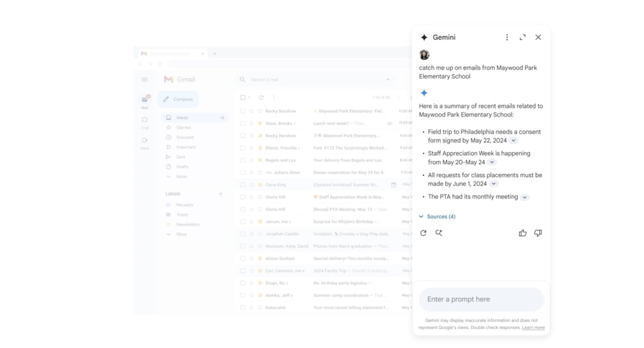The image size is (644, 348).
Task: Switch to Mail in the Gmail rail
Action: coord(144,102)
